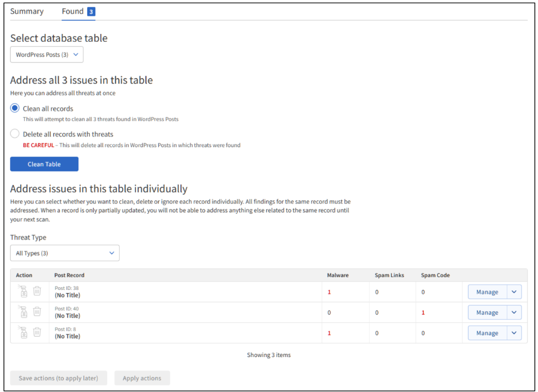Select the clean spray icon for Post ID 38

23,291
